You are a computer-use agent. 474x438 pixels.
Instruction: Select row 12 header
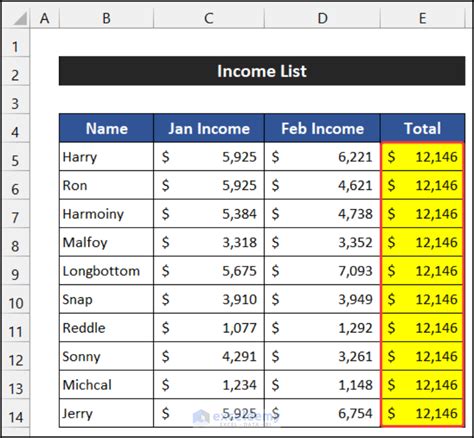coord(15,356)
